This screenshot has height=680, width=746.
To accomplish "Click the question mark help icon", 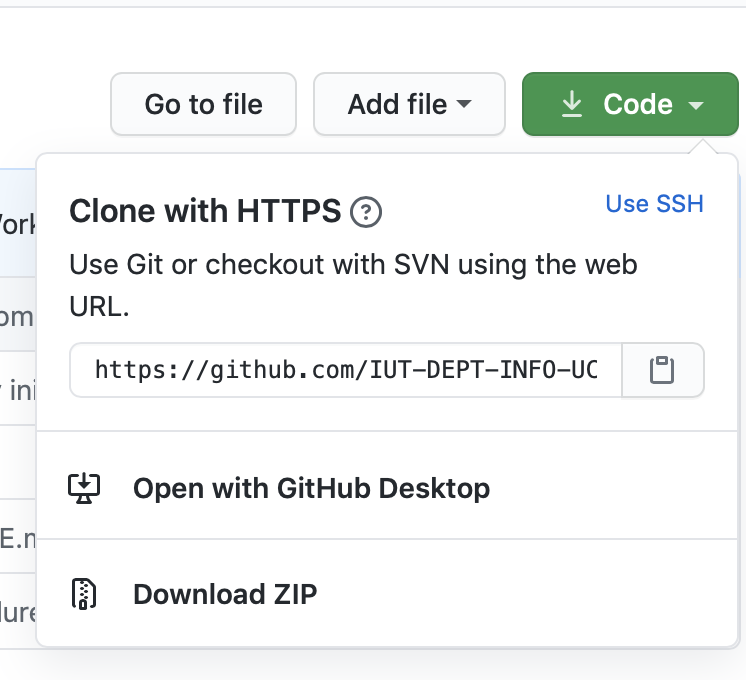I will [367, 212].
